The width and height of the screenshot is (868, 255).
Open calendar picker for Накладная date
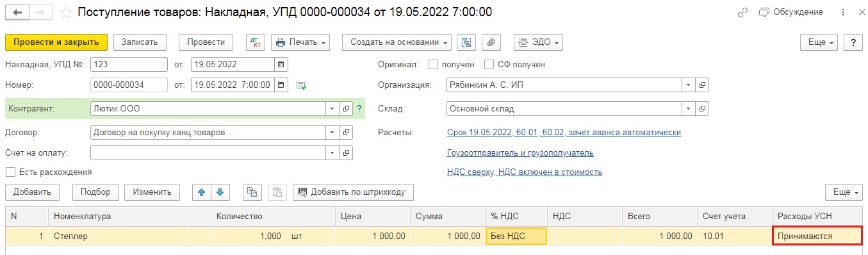pos(281,65)
